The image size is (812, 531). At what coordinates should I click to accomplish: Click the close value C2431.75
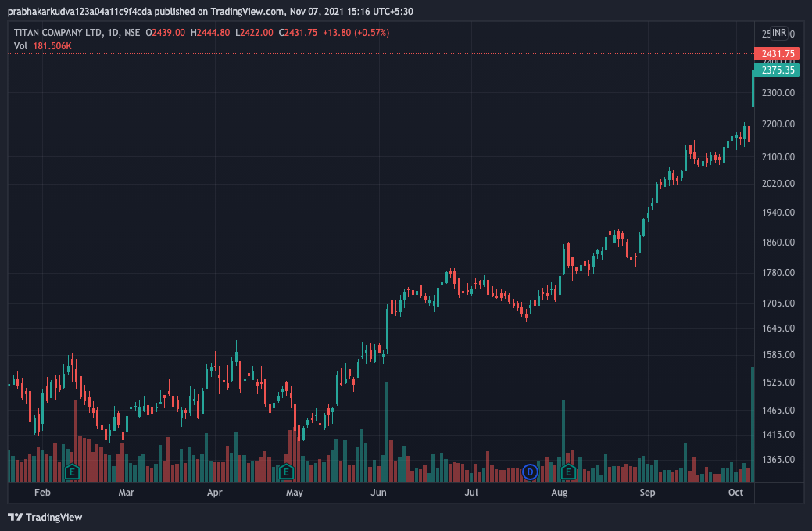(x=298, y=33)
